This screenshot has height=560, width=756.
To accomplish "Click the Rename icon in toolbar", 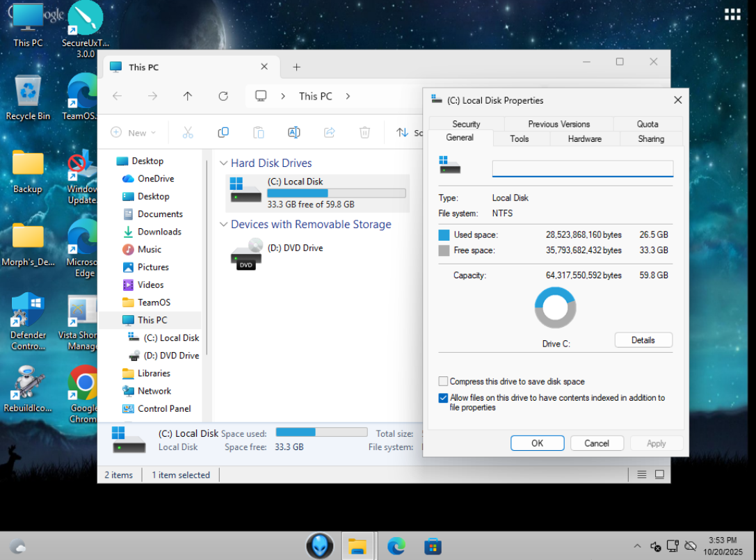I will click(x=294, y=132).
